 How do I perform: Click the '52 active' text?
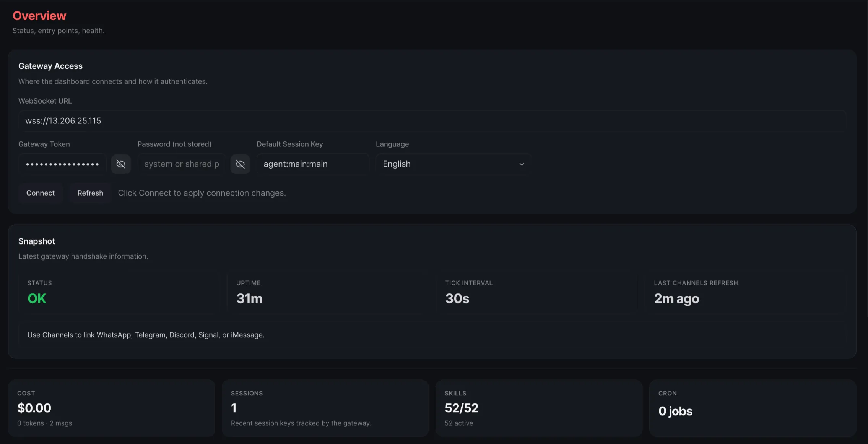[459, 423]
